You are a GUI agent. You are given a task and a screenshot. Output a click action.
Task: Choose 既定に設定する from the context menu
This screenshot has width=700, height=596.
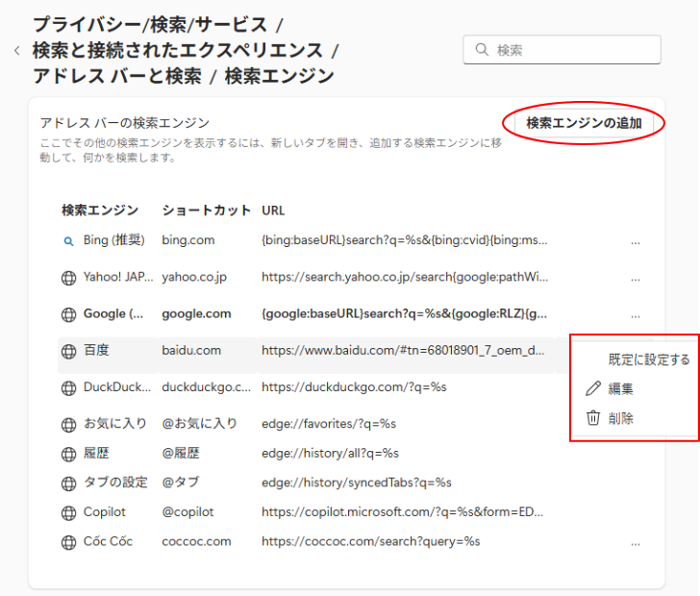click(649, 360)
